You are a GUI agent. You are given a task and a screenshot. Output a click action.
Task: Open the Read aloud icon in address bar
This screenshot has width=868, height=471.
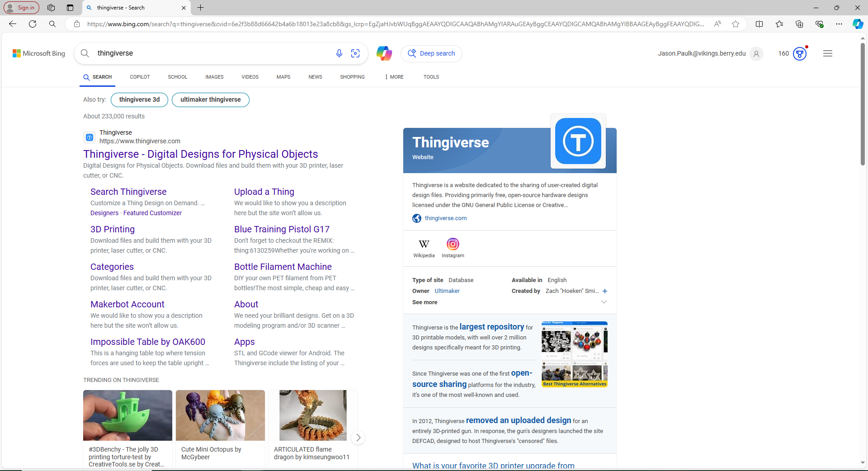tap(717, 24)
